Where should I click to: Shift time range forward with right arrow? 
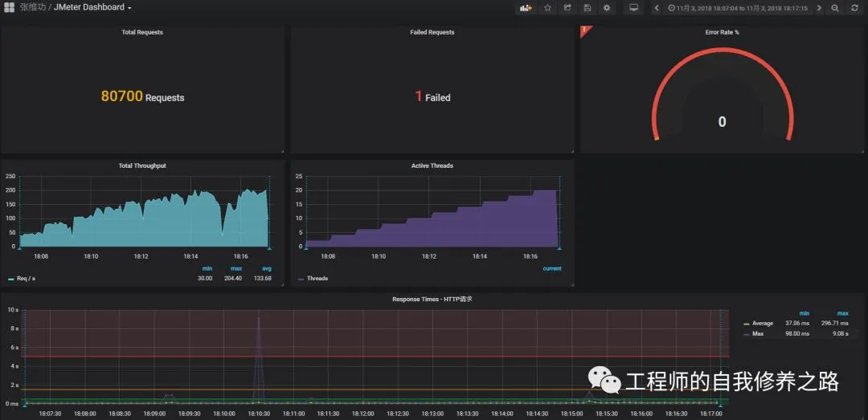pos(819,8)
